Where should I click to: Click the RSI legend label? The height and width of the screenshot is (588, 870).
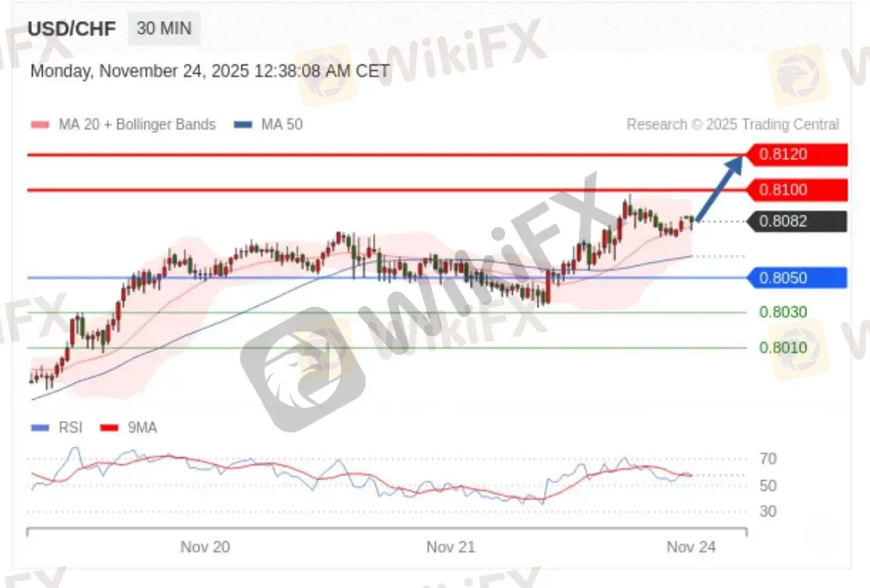coord(71,428)
